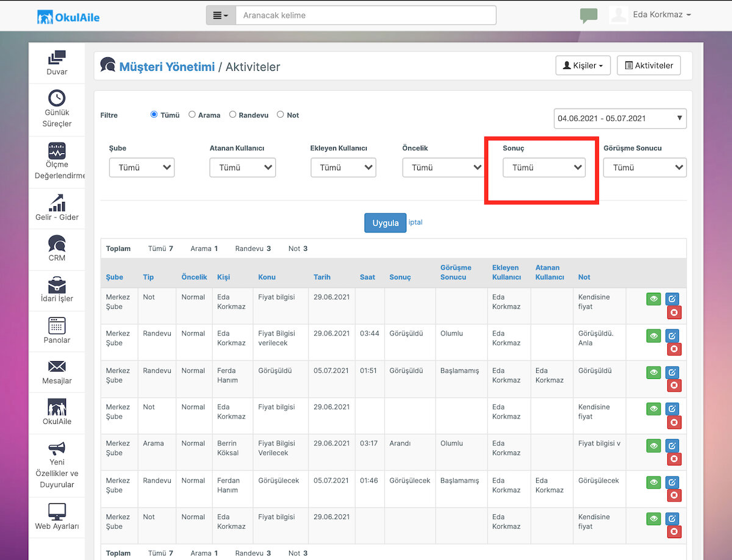732x560 pixels.
Task: Select the Not filter radio button
Action: [281, 114]
